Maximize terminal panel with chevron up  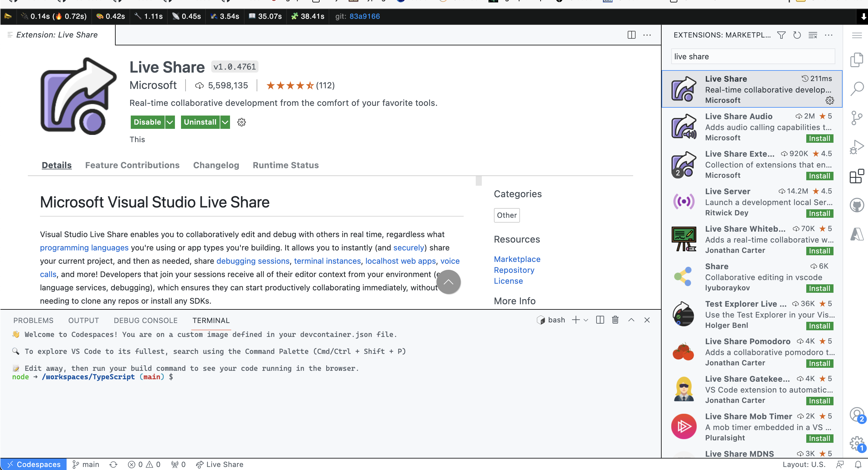pos(631,320)
